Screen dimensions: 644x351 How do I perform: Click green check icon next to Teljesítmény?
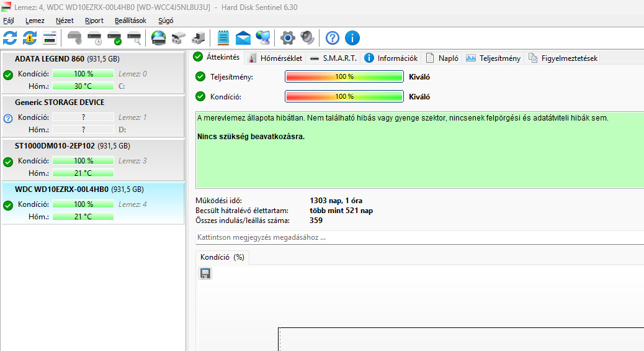tap(200, 76)
